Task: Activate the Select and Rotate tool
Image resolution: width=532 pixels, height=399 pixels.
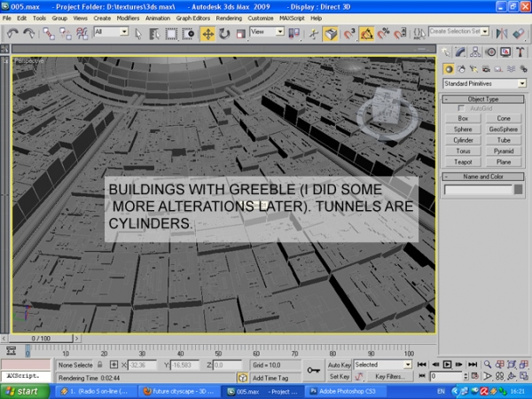Action: click(224, 34)
